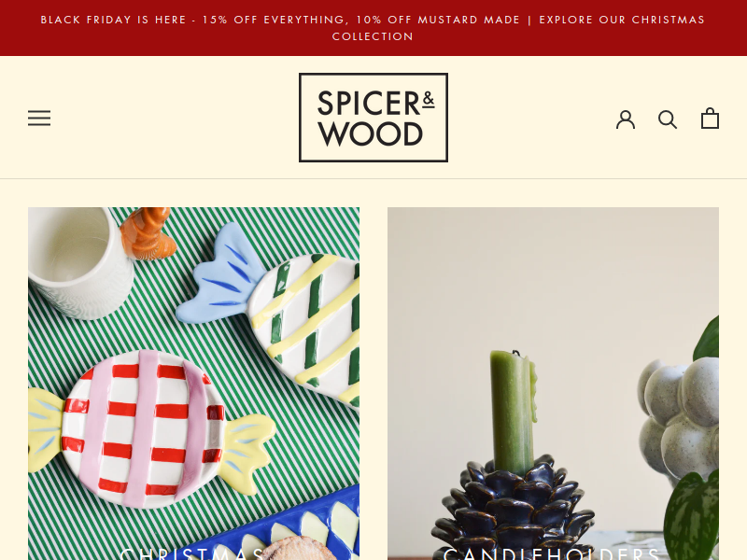The image size is (747, 560).
Task: Open the Candleholders collection heading
Action: point(553,553)
